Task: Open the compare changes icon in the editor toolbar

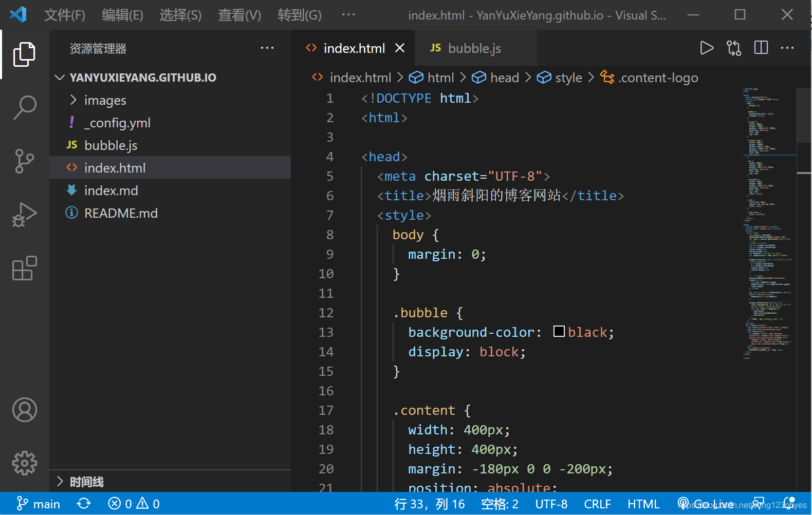Action: pos(734,48)
